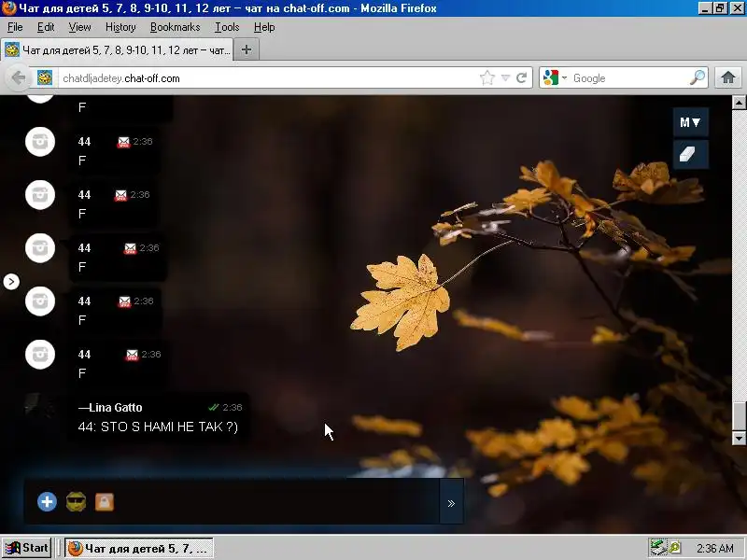Open the Tools menu
The image size is (747, 560).
tap(227, 27)
